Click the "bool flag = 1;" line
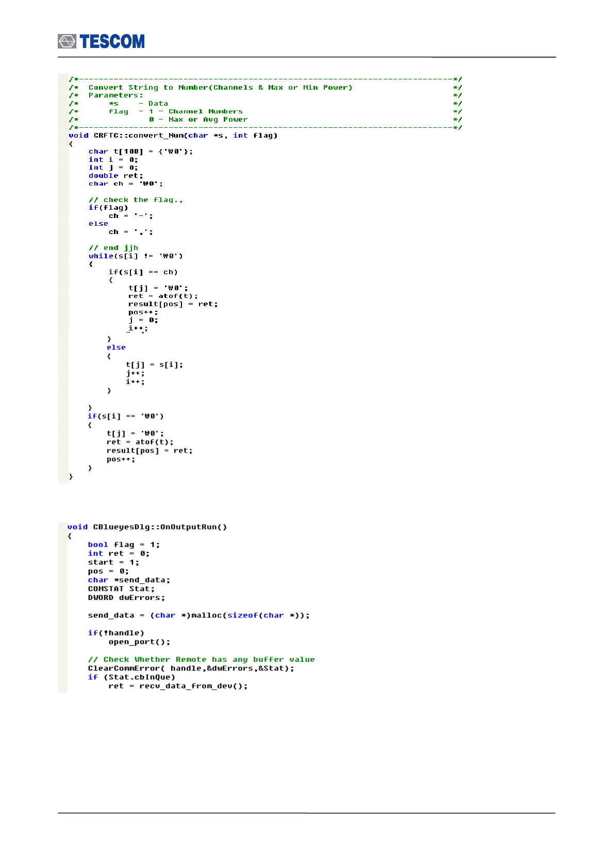 coord(124,545)
